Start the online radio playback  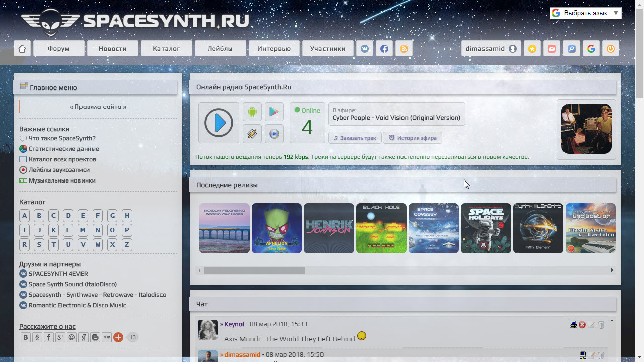(x=219, y=123)
